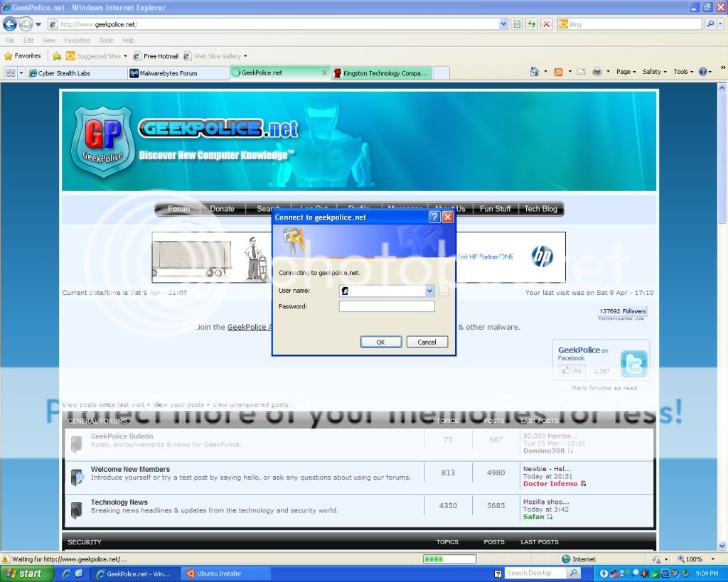Click the IE Forward navigation button
The image size is (728, 582).
click(x=26, y=23)
